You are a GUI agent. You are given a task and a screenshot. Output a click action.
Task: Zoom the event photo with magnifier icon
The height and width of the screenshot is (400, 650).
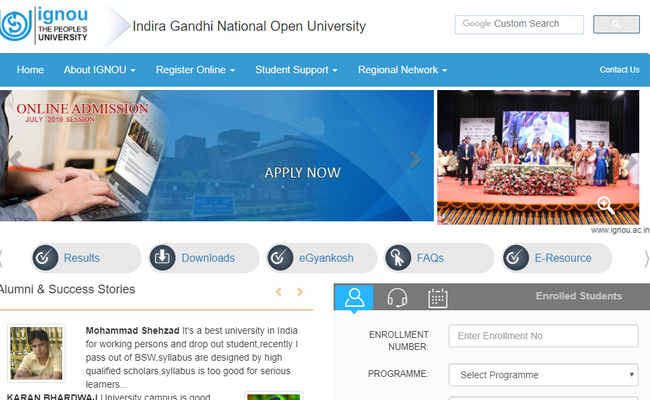coord(605,205)
